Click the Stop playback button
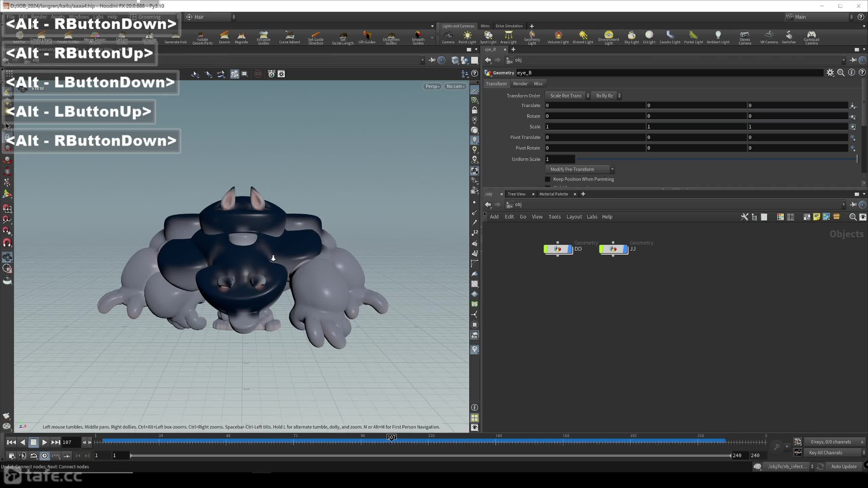 (x=33, y=442)
